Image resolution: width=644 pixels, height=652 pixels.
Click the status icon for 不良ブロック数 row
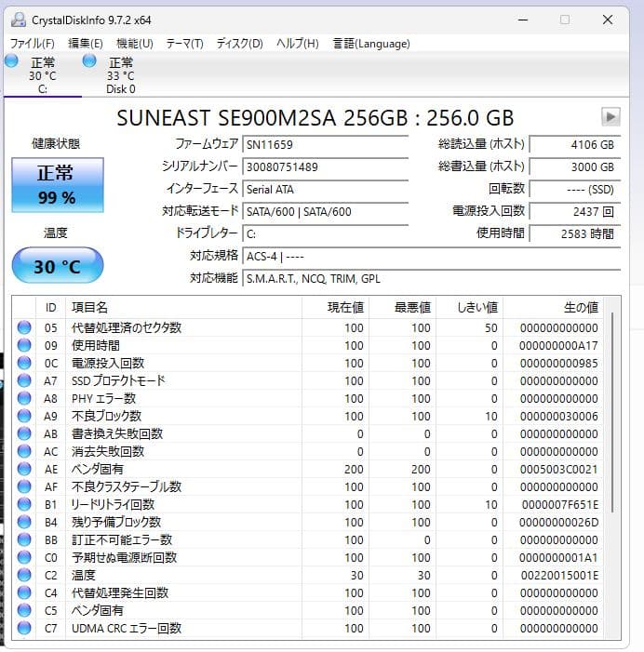point(24,416)
